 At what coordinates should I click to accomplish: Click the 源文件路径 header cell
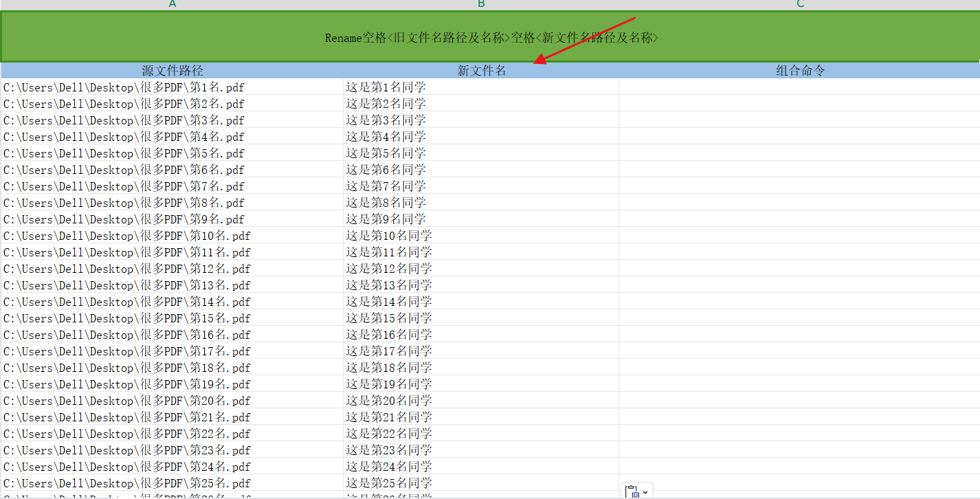(172, 70)
